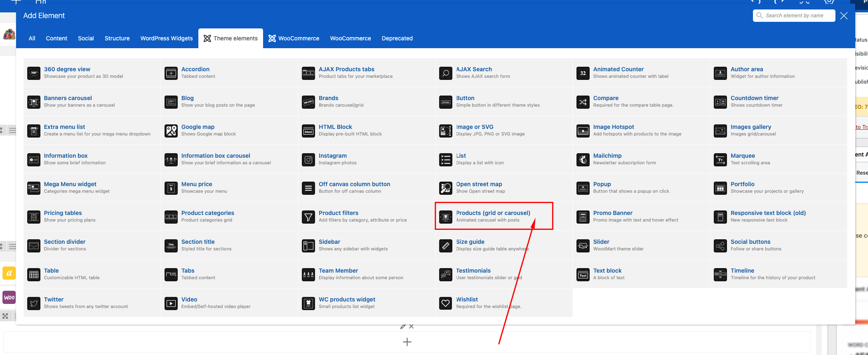Pick the Mailchimp element icon

click(583, 159)
